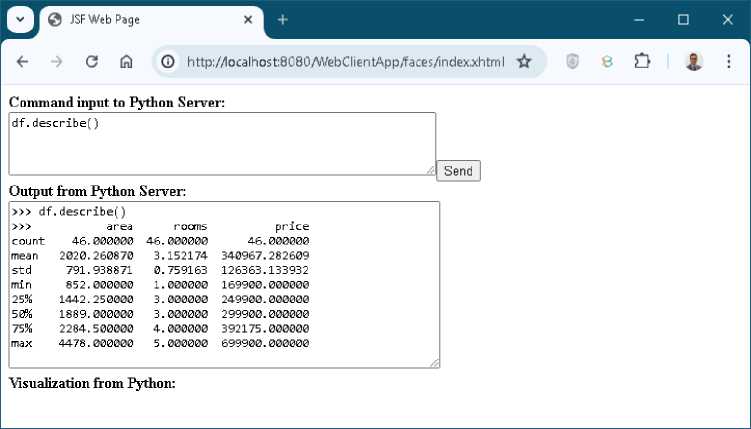
Task: Reload the current page
Action: pos(91,61)
